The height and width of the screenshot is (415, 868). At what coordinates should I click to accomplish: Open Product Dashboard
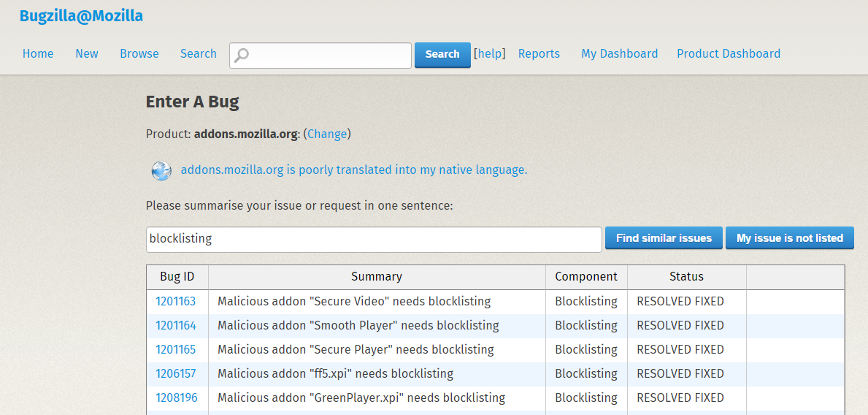[729, 54]
